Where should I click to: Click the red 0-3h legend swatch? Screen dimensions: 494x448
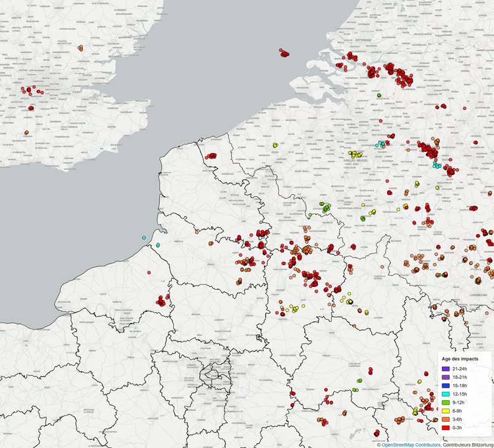(x=445, y=427)
